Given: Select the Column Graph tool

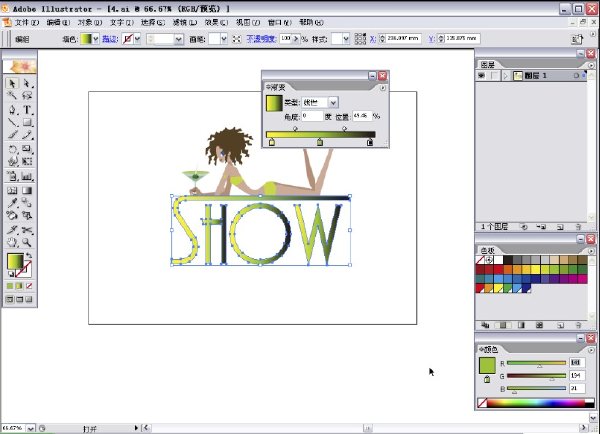Looking at the screenshot, I should tap(27, 176).
